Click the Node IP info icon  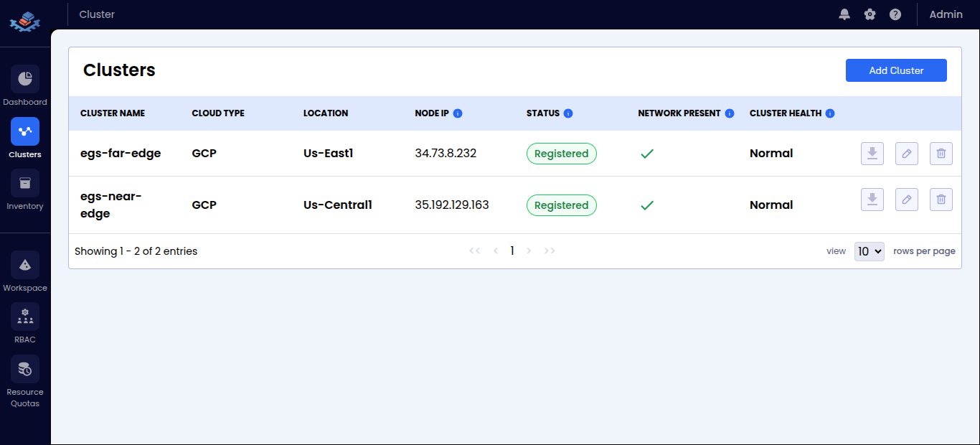coord(458,113)
